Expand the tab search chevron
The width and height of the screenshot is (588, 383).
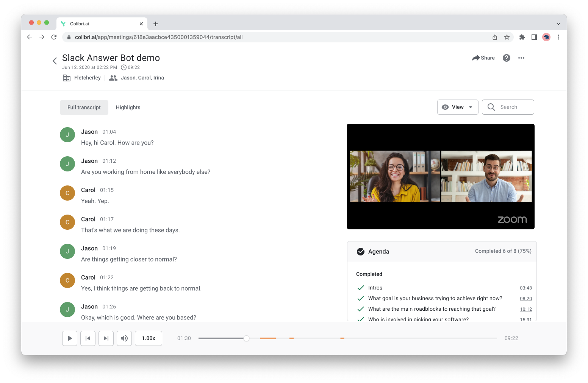point(558,24)
